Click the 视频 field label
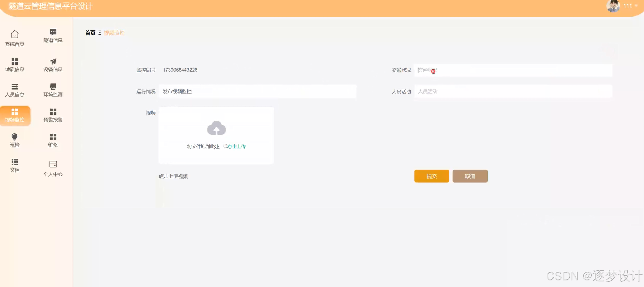Image resolution: width=644 pixels, height=287 pixels. coord(151,113)
